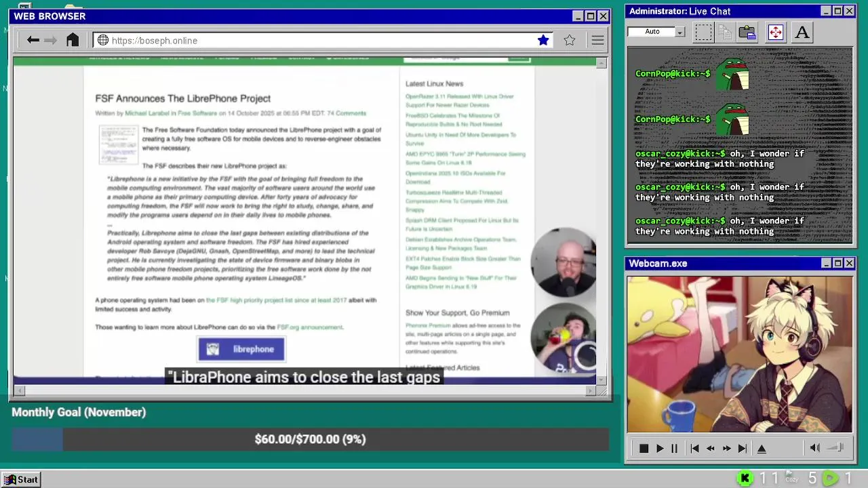Click the green Kick icon in system tray
The width and height of the screenshot is (868, 488).
point(745,479)
